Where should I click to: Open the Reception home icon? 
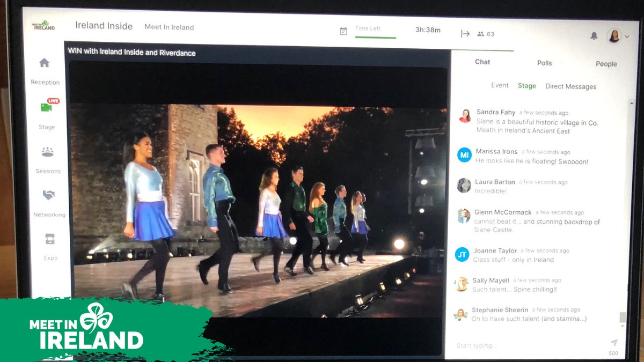tap(45, 63)
